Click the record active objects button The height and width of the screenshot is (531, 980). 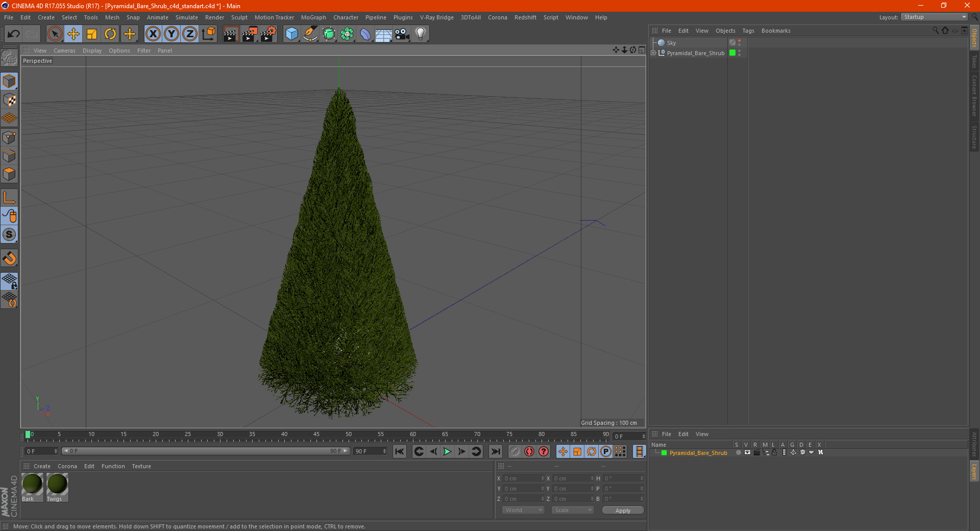515,451
